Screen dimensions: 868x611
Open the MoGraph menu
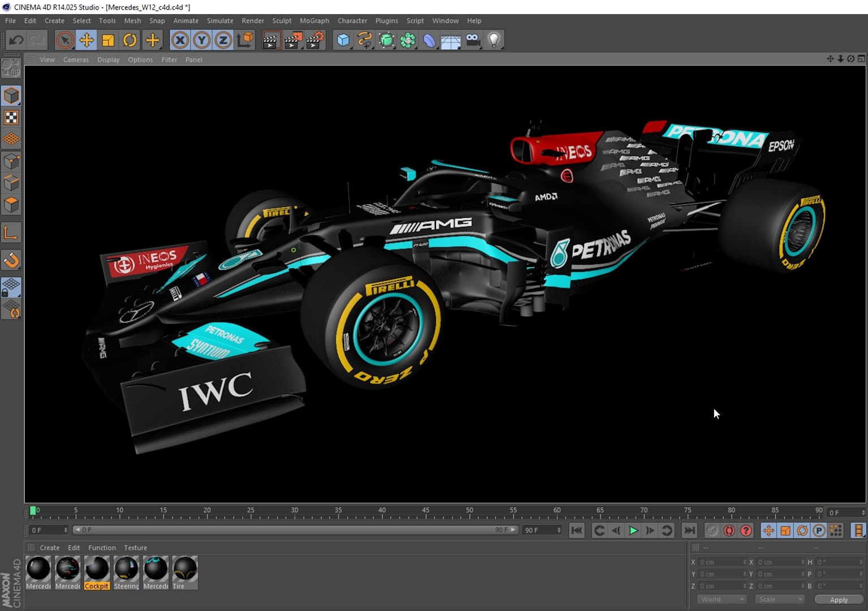point(314,20)
